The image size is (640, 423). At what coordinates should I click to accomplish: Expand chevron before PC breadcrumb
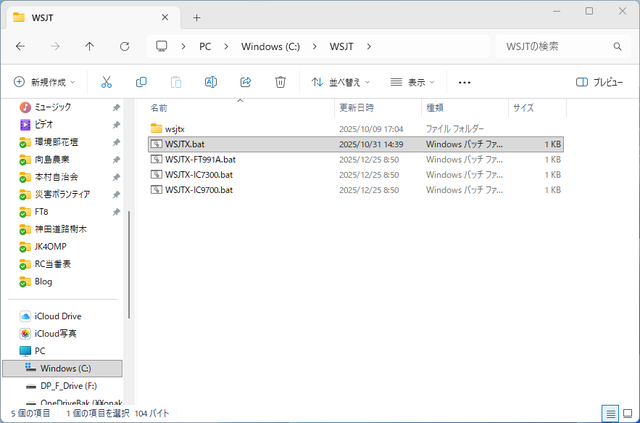[184, 47]
